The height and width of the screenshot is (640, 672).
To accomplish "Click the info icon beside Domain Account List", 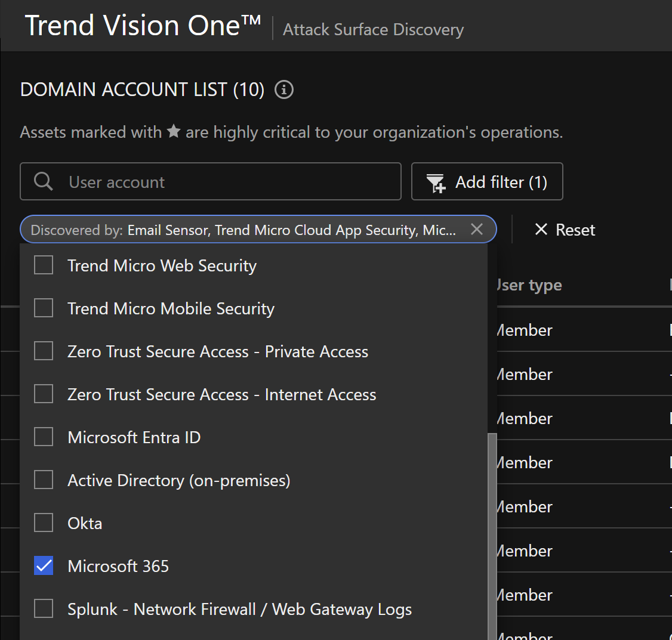I will point(284,90).
